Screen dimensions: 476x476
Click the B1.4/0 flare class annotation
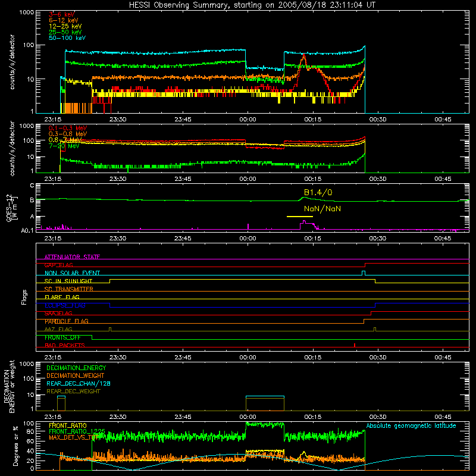pyautogui.click(x=318, y=192)
